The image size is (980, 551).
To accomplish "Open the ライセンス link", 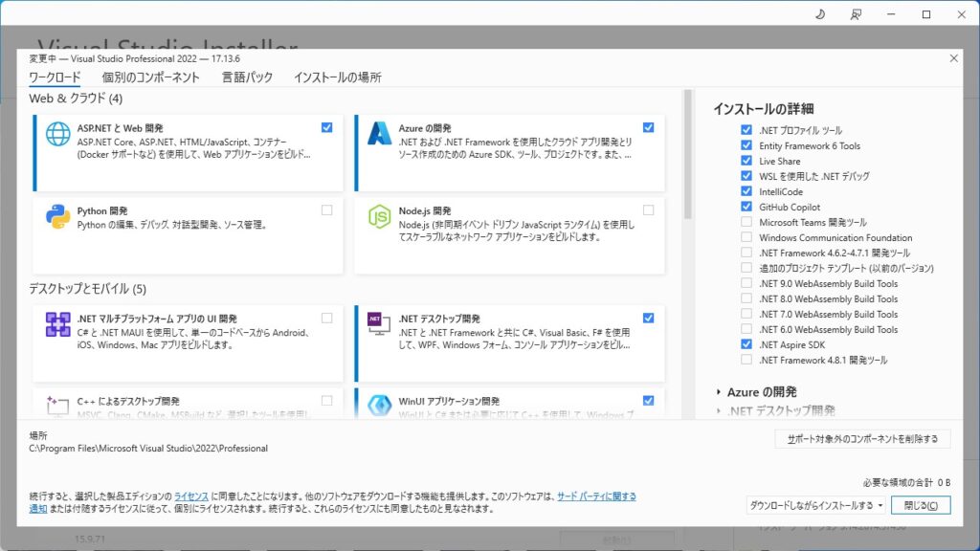I will (x=191, y=496).
